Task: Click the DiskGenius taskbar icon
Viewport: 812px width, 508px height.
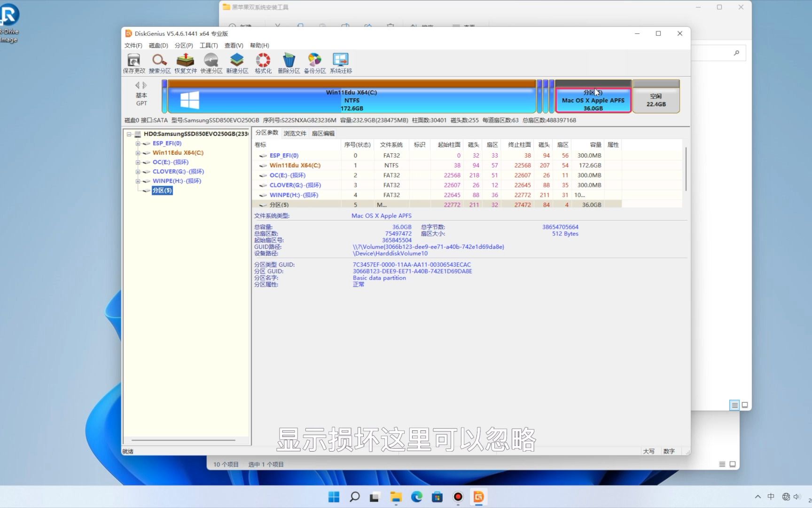Action: 479,497
